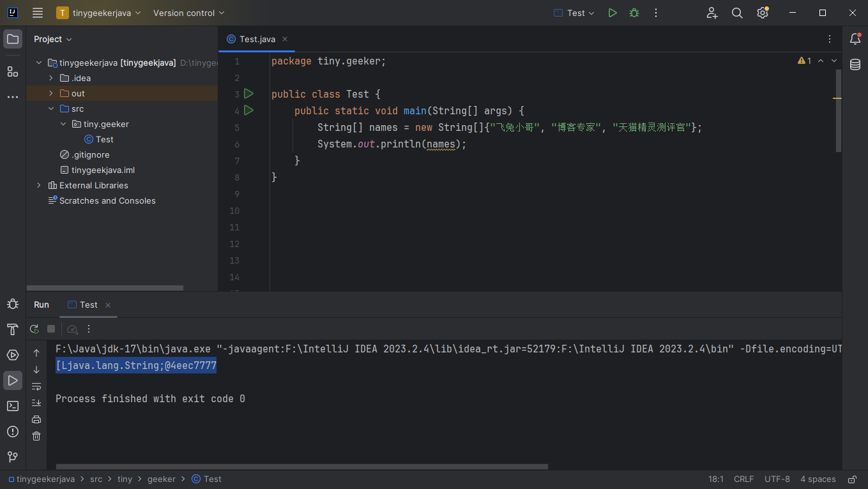Click run gutter icon for class Test

coord(249,94)
